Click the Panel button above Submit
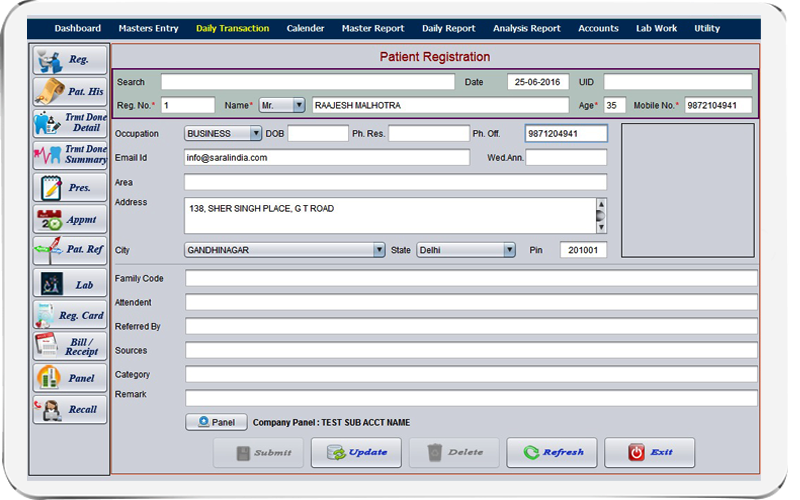 click(216, 422)
